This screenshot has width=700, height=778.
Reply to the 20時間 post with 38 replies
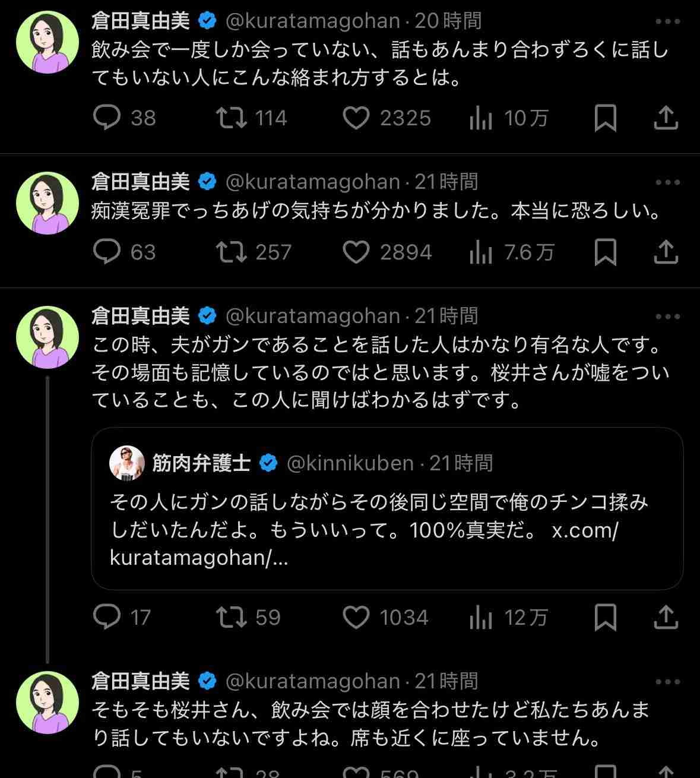pyautogui.click(x=107, y=118)
